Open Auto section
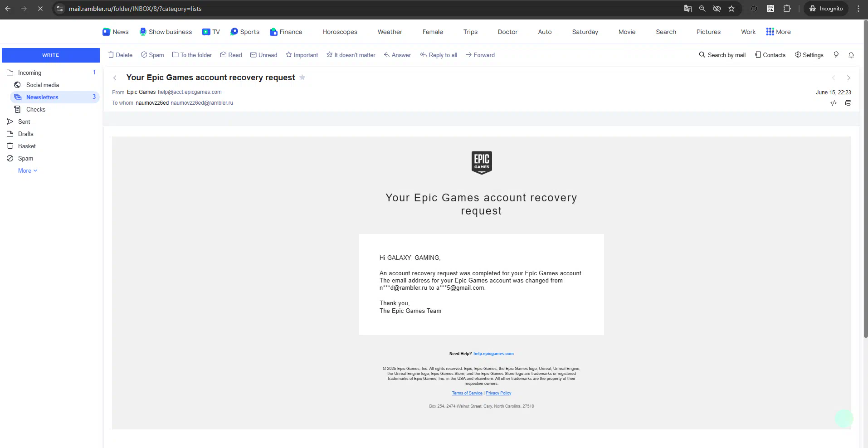This screenshot has width=868, height=448. pyautogui.click(x=545, y=32)
